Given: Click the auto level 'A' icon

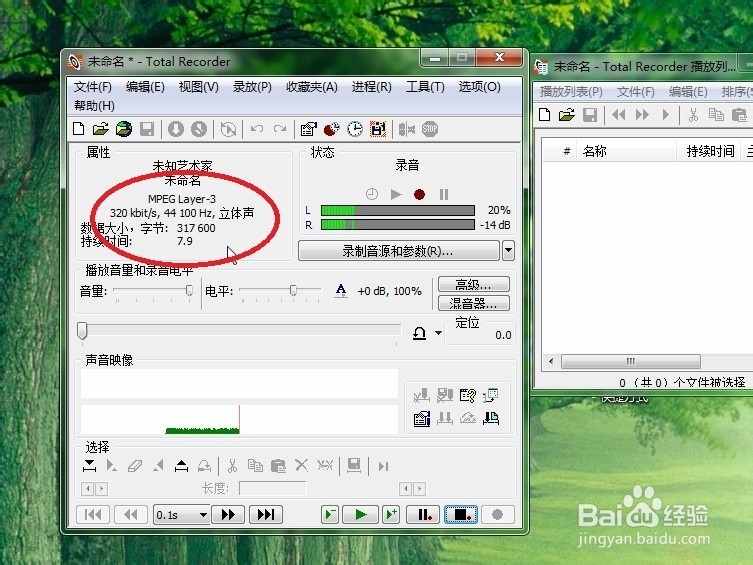Looking at the screenshot, I should click(x=341, y=291).
